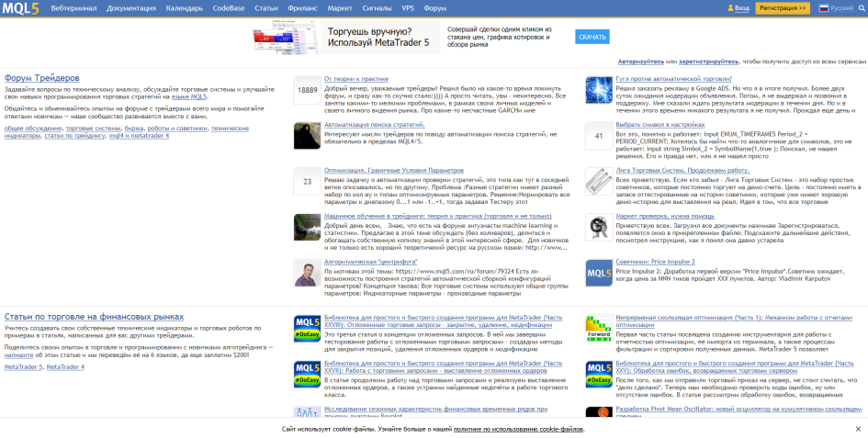868x438 pixels.
Task: Click avatar beside Маркет проверка topic
Action: tap(599, 227)
